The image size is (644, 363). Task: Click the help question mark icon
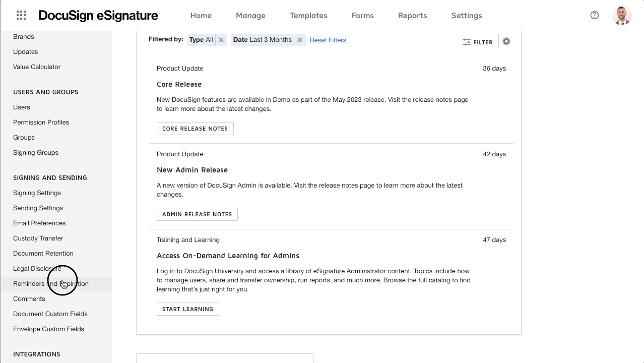click(595, 16)
